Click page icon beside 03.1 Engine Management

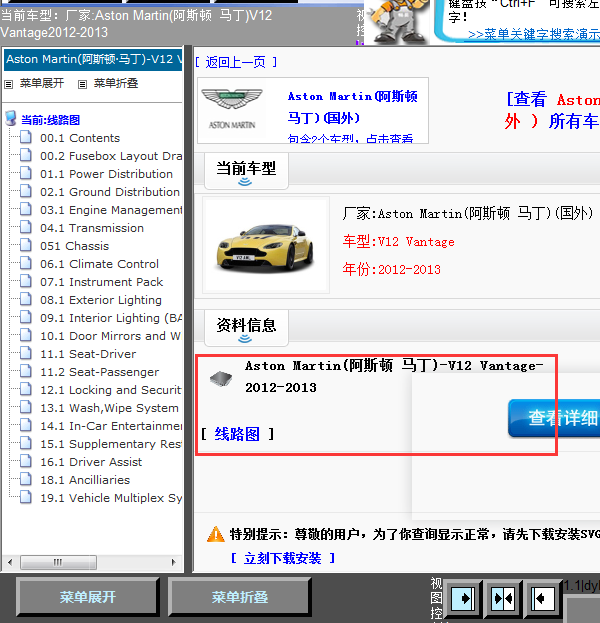tap(26, 209)
